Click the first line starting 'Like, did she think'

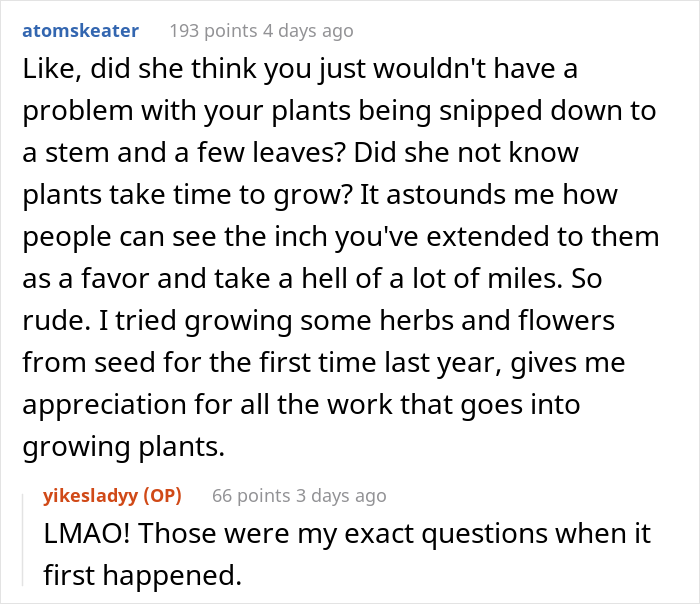[300, 70]
